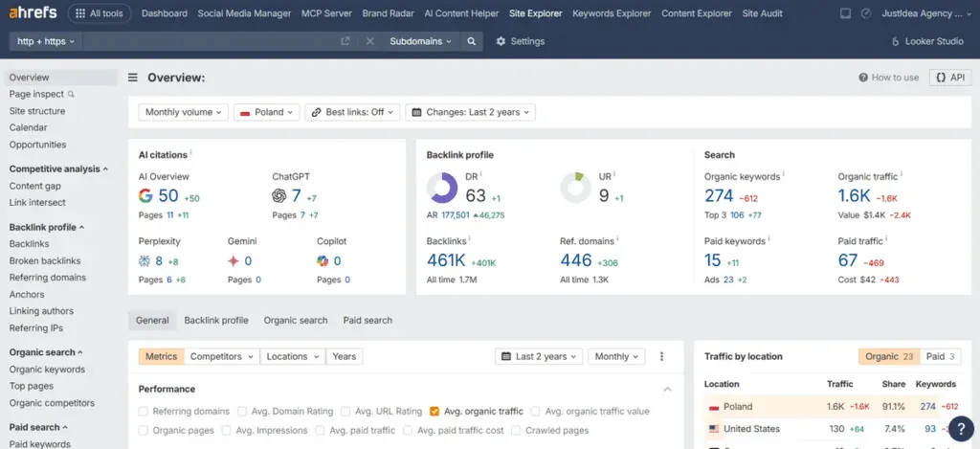This screenshot has width=980, height=449.
Task: Click the Copilot logo icon
Action: tap(323, 260)
